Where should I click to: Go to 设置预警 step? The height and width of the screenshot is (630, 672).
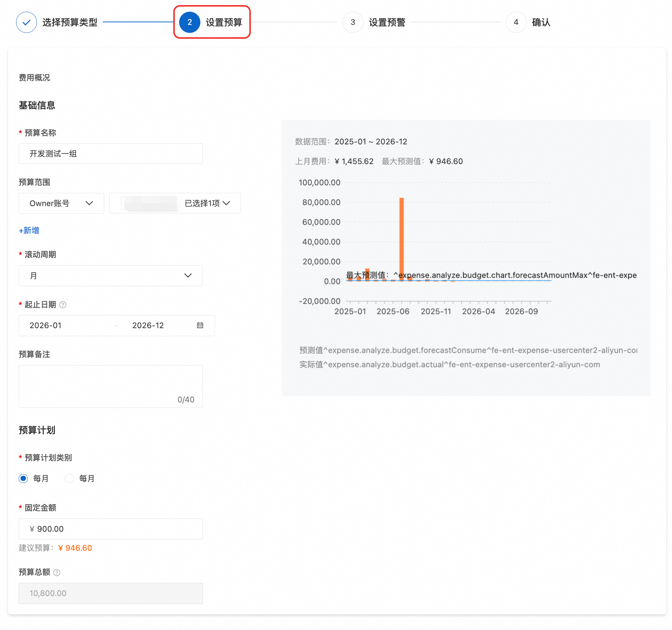387,22
